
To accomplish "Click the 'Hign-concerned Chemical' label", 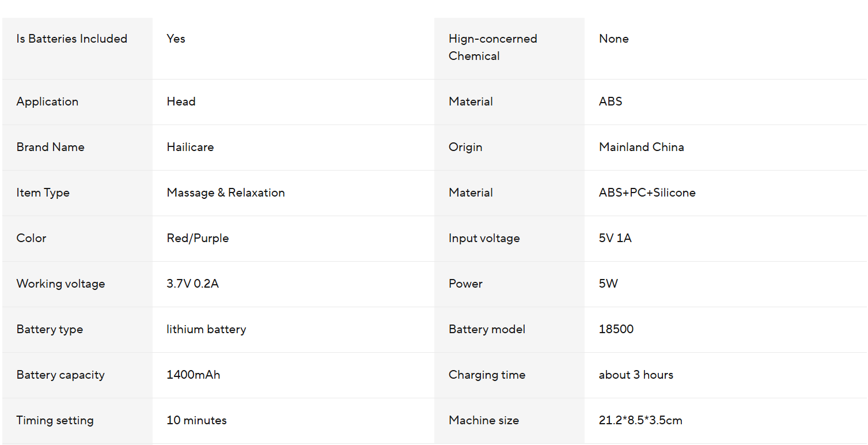I will 492,47.
